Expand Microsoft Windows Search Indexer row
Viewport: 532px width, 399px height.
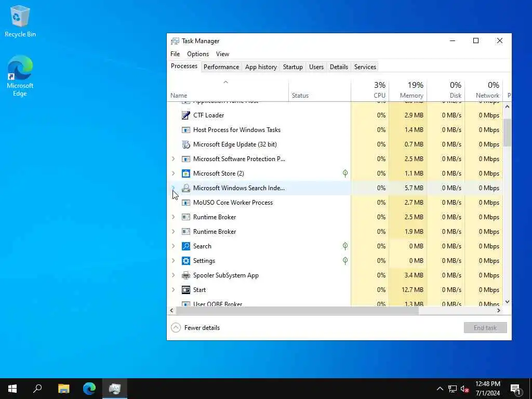(174, 188)
